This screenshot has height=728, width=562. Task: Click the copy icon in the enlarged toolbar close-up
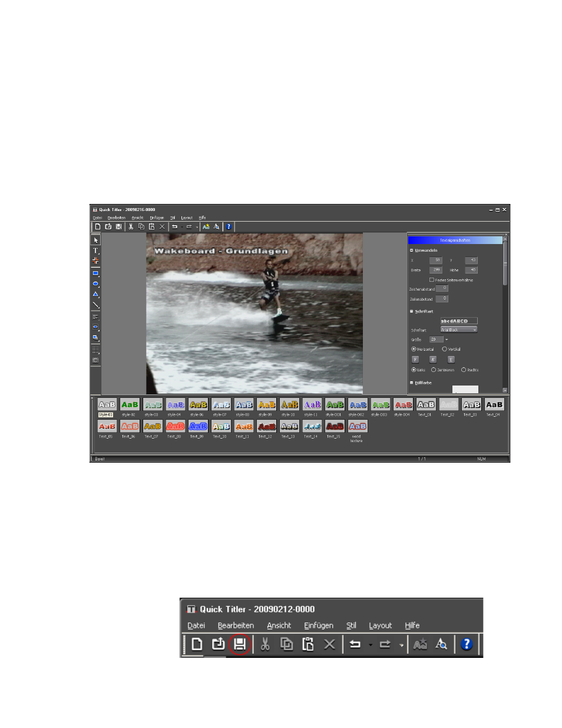[x=286, y=644]
